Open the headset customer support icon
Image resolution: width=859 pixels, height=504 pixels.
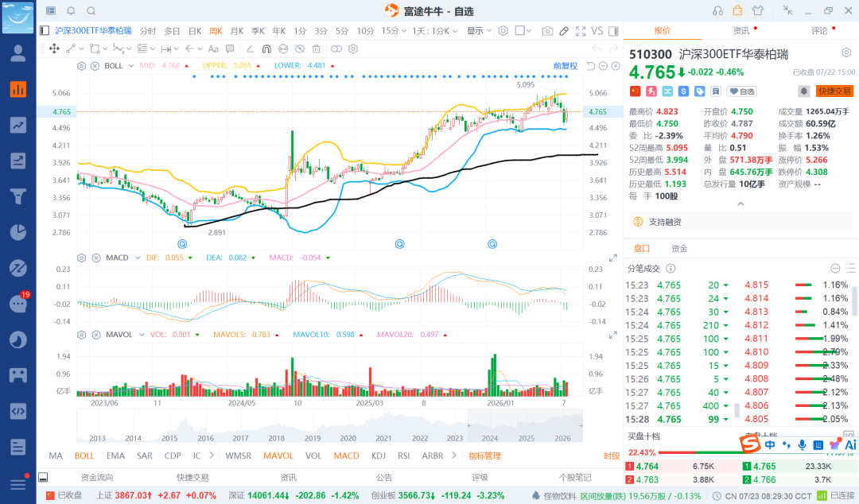tap(717, 10)
